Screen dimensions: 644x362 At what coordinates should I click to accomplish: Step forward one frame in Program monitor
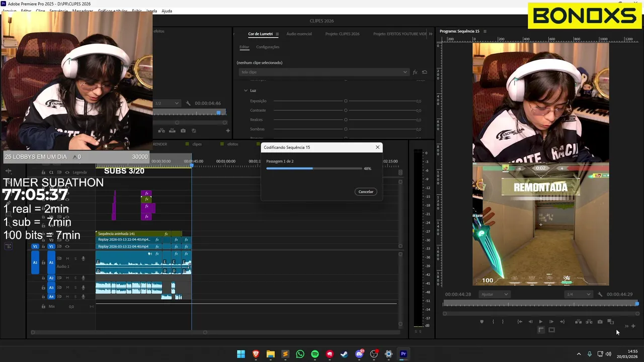(551, 322)
